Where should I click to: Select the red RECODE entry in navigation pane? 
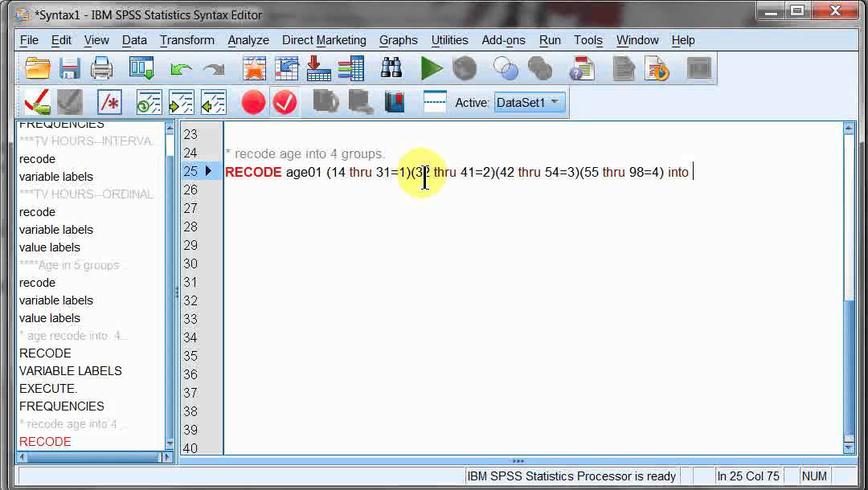coord(45,442)
